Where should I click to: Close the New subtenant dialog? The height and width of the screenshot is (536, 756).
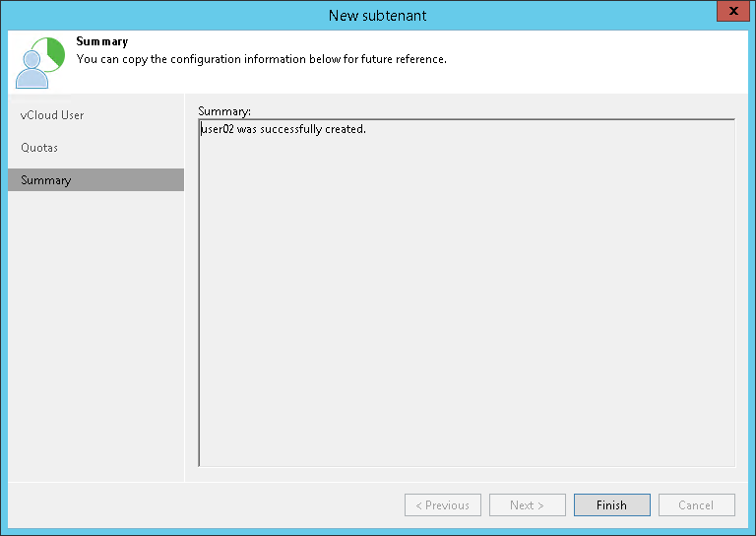[x=732, y=11]
